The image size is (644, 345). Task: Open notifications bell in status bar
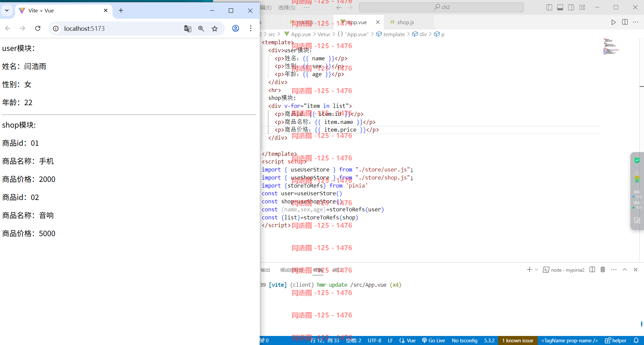pyautogui.click(x=636, y=341)
